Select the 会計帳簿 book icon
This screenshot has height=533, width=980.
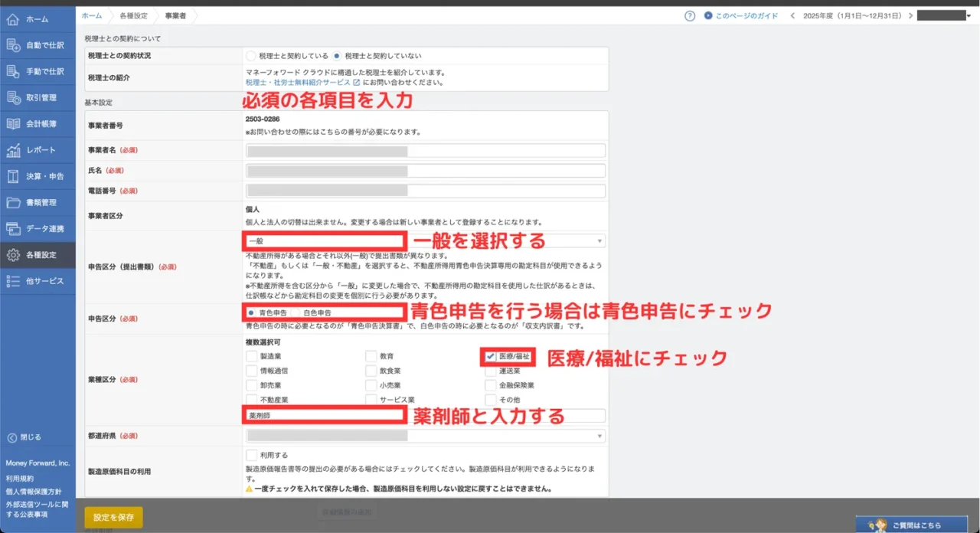13,123
